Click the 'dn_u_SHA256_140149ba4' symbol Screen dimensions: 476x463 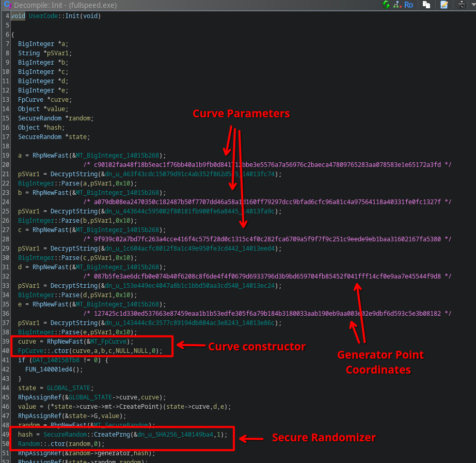pos(175,435)
